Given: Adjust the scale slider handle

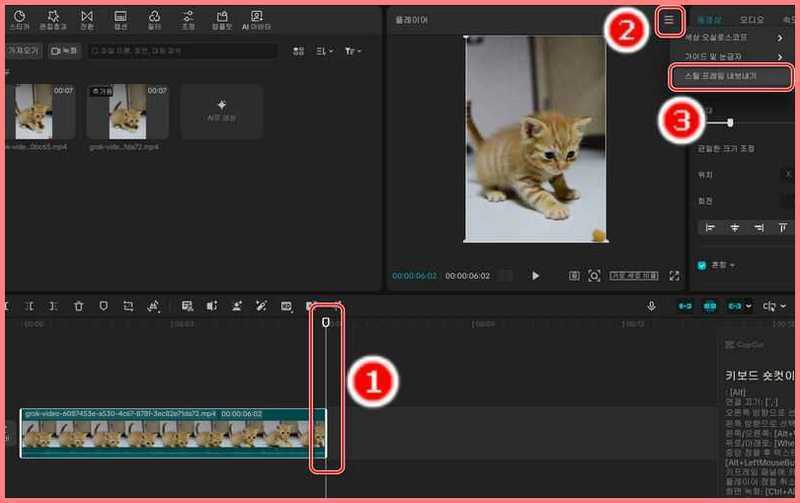Looking at the screenshot, I should coord(730,122).
